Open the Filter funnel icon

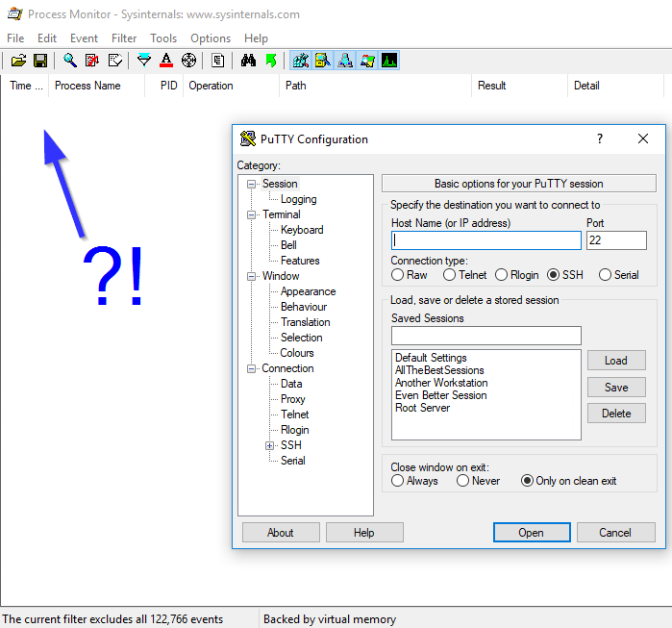click(144, 61)
